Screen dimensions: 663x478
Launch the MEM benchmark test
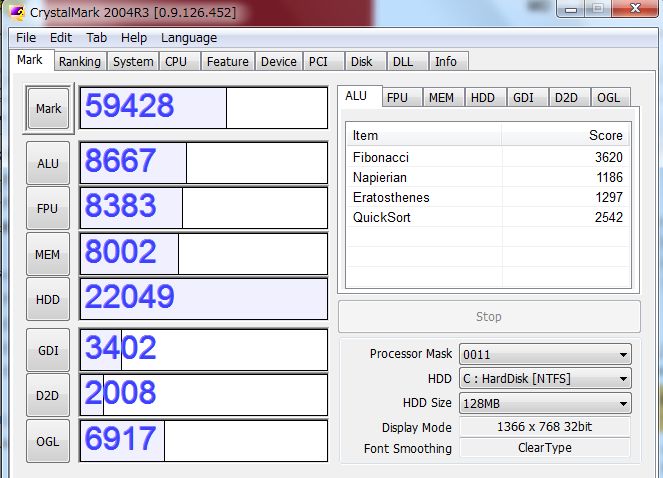[48, 255]
